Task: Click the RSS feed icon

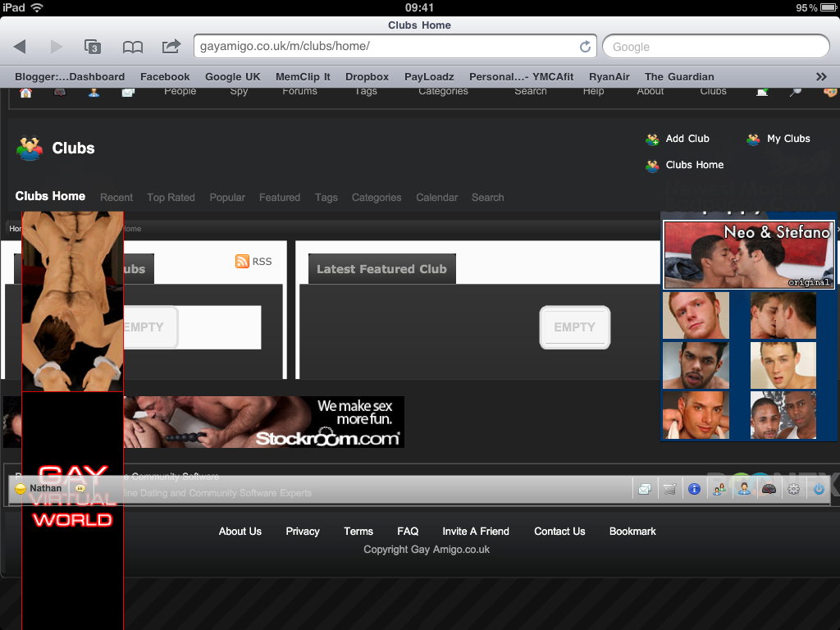Action: tap(242, 262)
